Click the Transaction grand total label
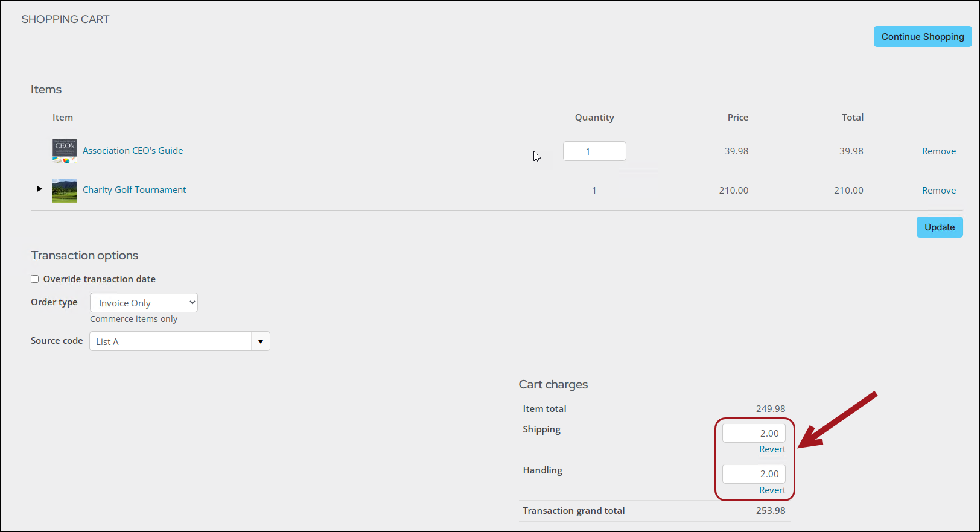 [574, 511]
